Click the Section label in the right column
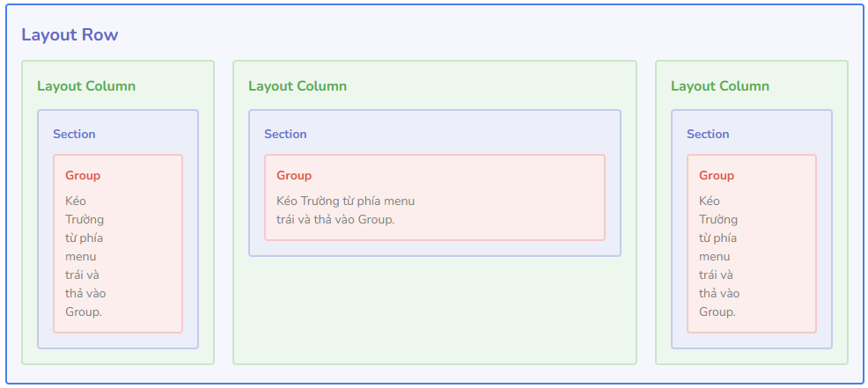This screenshot has height=388, width=868. 708,134
